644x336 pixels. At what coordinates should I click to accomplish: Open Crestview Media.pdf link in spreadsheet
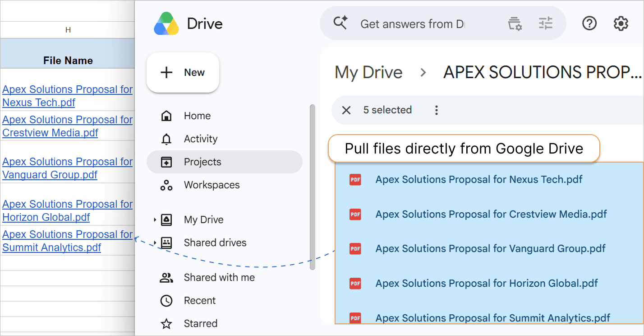(67, 126)
